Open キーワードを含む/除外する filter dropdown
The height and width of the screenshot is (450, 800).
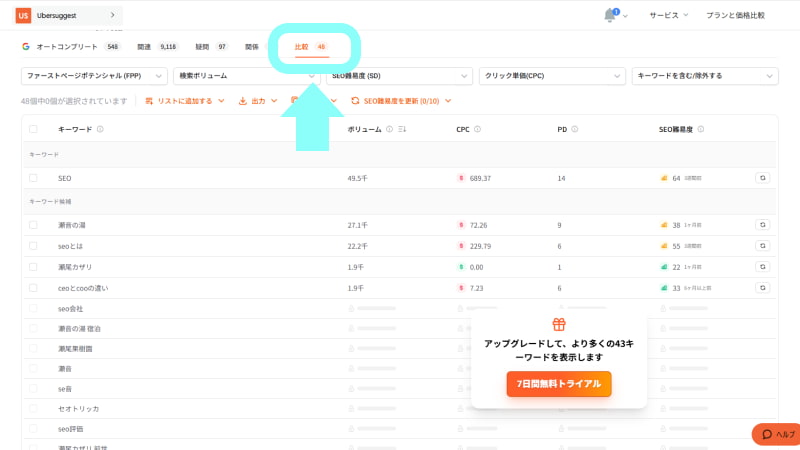coord(705,76)
